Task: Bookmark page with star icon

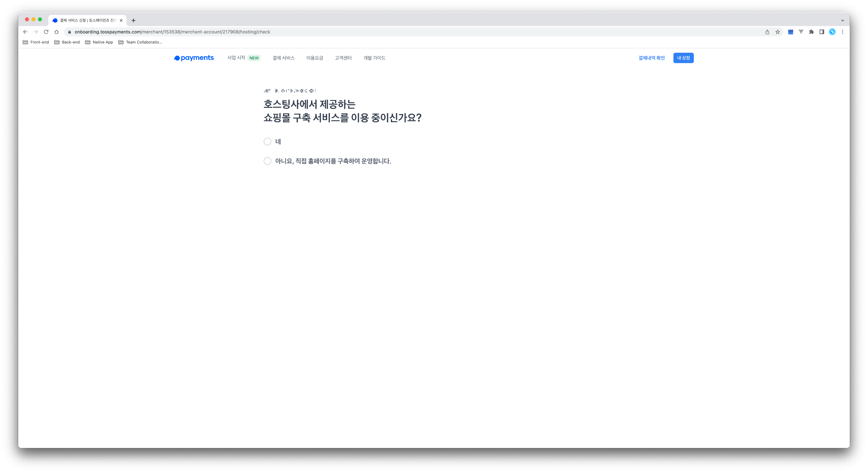Action: 778,32
